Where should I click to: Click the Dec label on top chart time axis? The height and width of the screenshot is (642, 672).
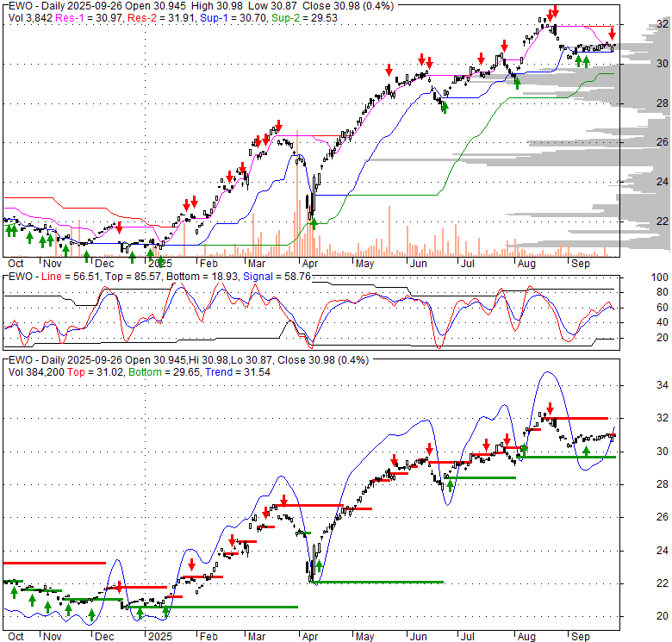tap(104, 264)
